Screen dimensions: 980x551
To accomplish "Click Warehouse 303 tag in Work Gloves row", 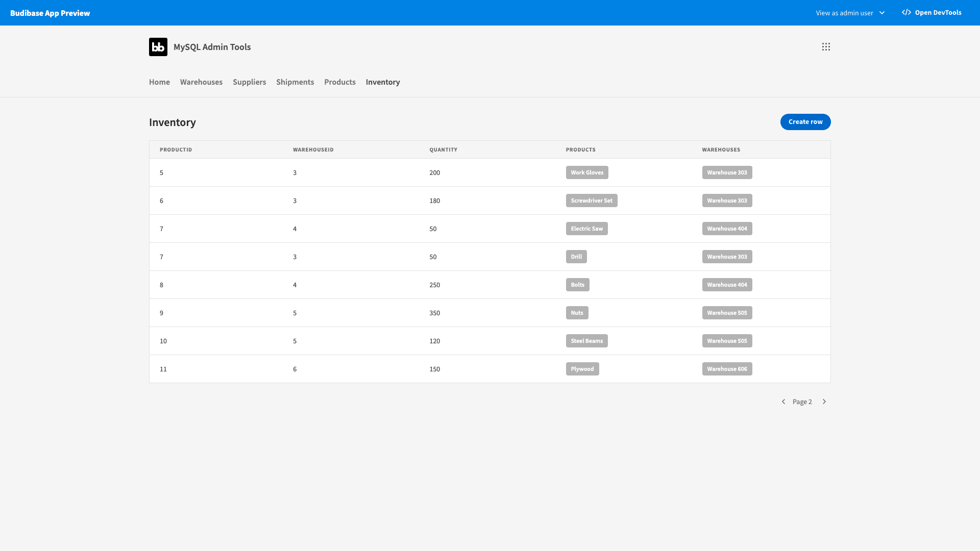I will click(x=727, y=172).
